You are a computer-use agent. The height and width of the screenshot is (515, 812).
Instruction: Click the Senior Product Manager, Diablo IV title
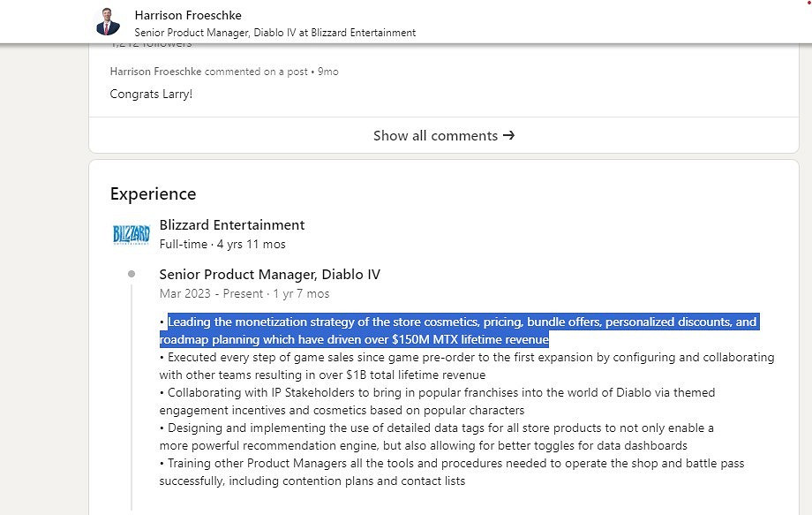269,274
